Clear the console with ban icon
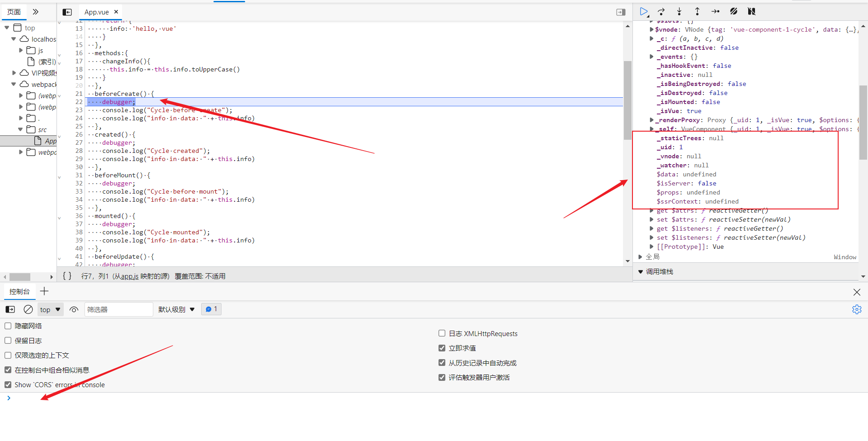 coord(28,309)
